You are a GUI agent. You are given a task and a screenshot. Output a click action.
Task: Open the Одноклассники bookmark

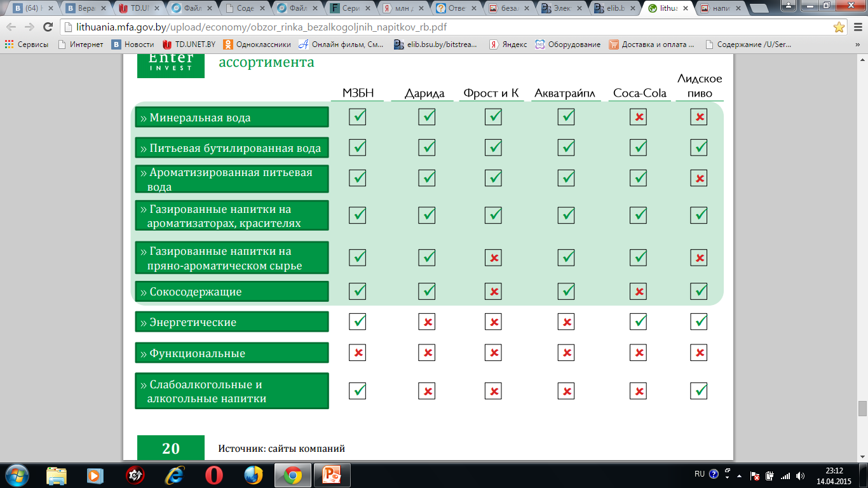(257, 44)
